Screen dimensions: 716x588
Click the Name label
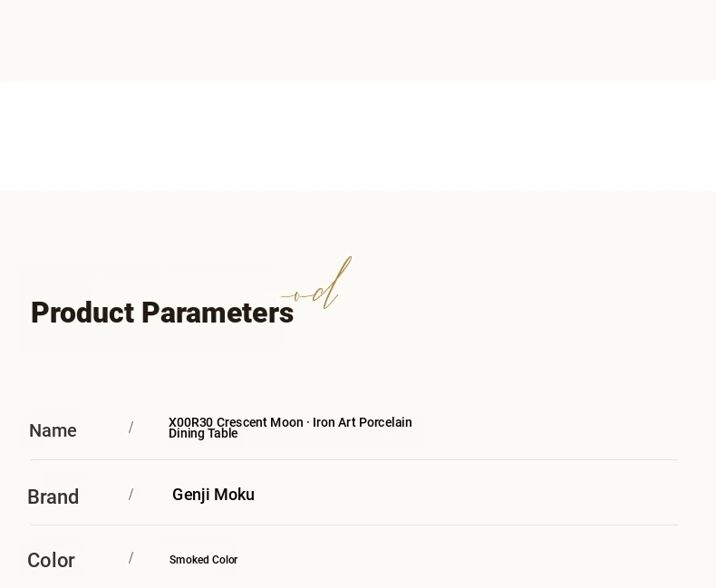pyautogui.click(x=53, y=430)
